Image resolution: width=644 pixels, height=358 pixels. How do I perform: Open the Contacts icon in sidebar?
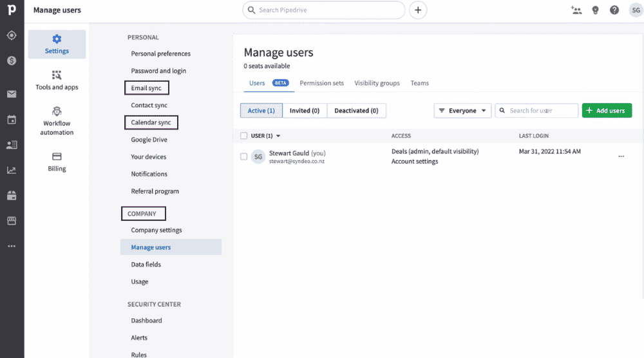point(12,145)
